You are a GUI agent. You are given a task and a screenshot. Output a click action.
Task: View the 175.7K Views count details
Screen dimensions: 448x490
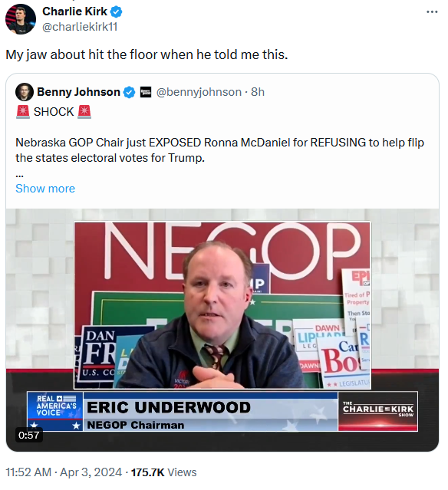(x=164, y=472)
